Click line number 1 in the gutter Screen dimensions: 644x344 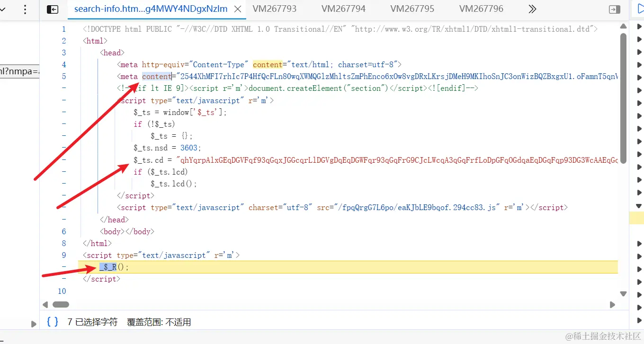(64, 29)
